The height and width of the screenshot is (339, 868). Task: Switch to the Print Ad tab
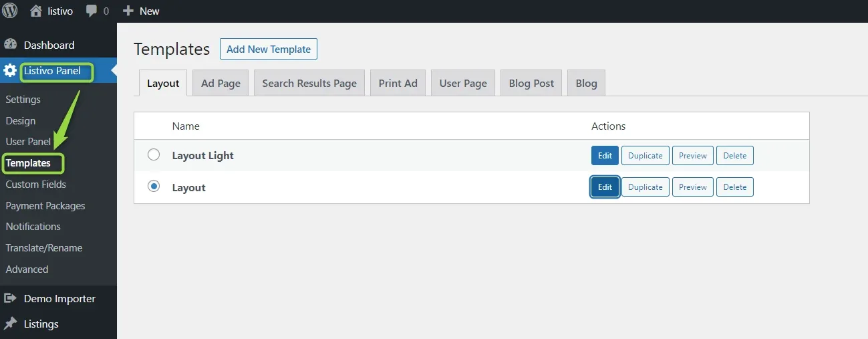click(x=398, y=83)
